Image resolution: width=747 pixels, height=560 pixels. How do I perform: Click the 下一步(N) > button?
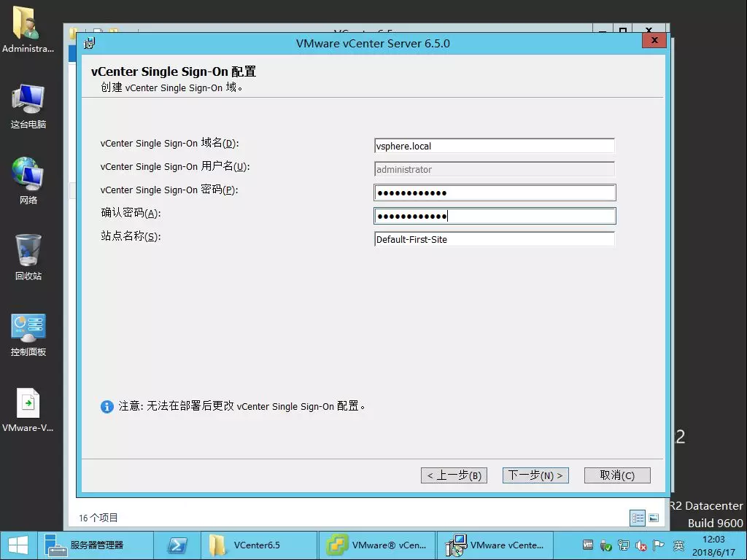(535, 475)
